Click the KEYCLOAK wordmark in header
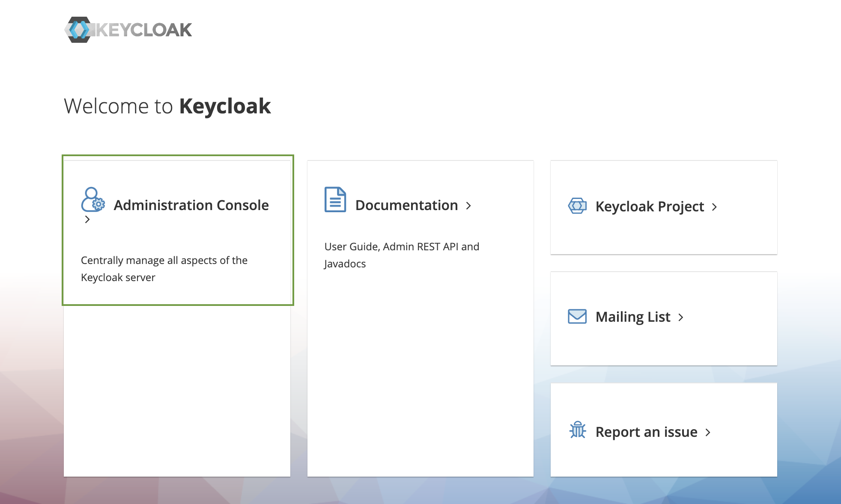 tap(144, 30)
